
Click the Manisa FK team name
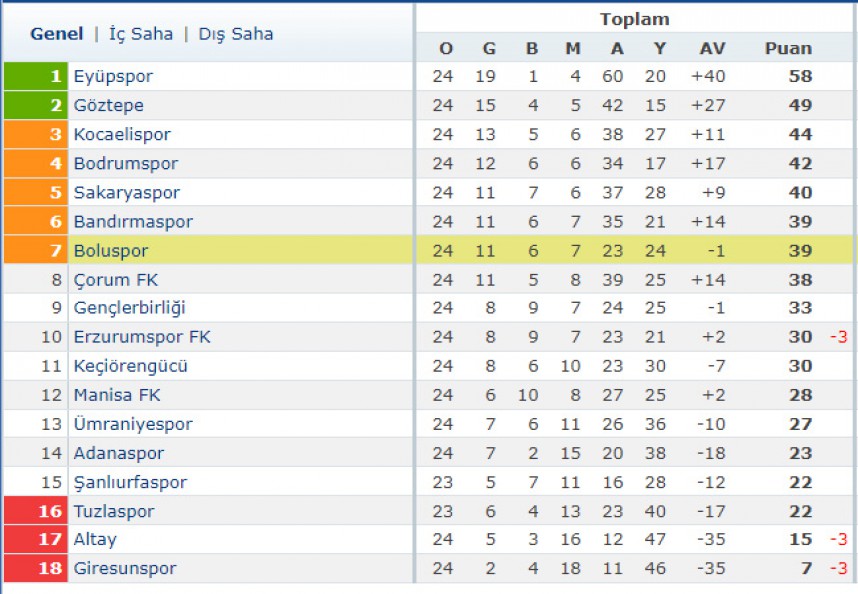point(117,395)
